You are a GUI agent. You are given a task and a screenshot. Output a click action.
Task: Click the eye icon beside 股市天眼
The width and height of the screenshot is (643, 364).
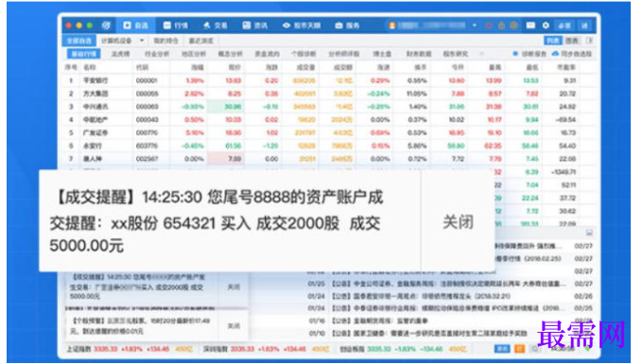click(287, 26)
